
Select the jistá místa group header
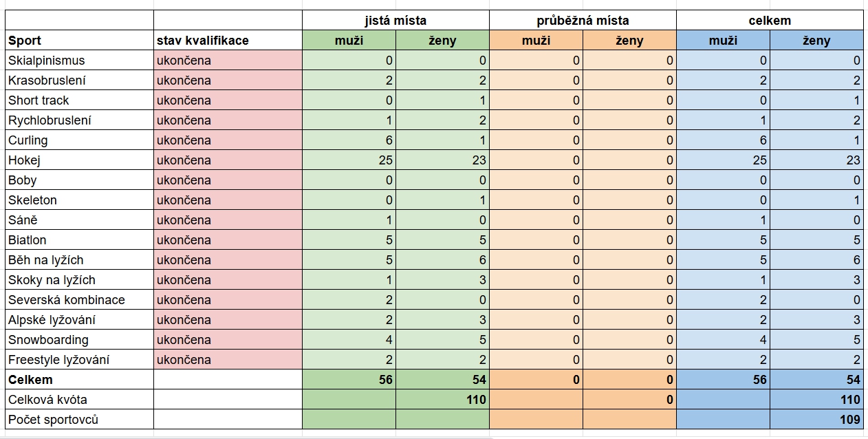click(395, 21)
